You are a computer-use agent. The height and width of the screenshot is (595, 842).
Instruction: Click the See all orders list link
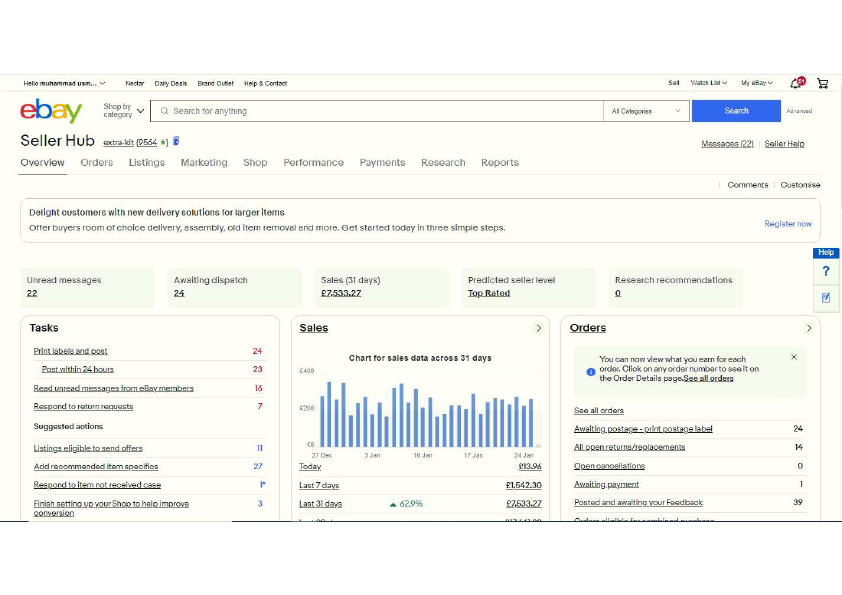599,411
